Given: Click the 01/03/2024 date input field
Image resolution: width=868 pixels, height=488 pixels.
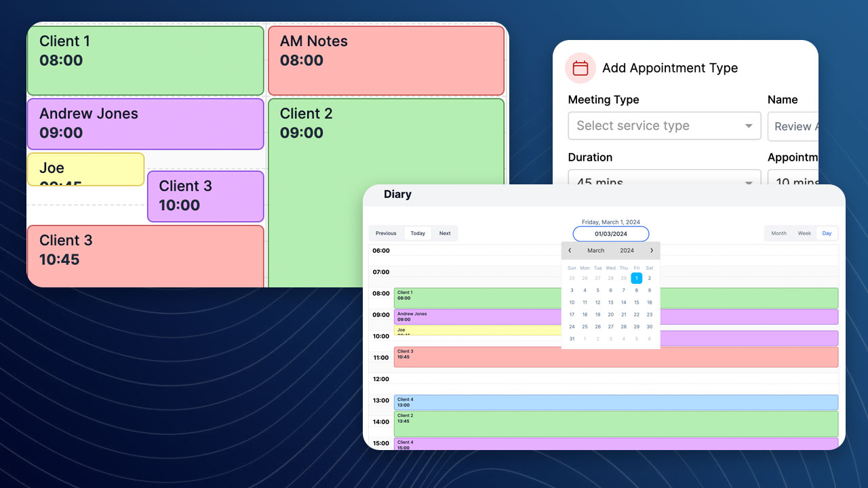Looking at the screenshot, I should [611, 234].
